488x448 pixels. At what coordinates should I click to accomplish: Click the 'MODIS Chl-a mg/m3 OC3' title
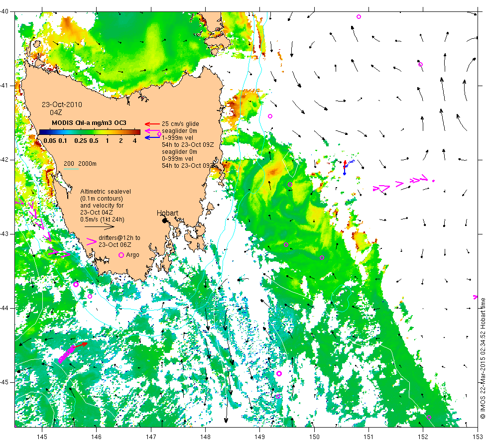pos(89,123)
